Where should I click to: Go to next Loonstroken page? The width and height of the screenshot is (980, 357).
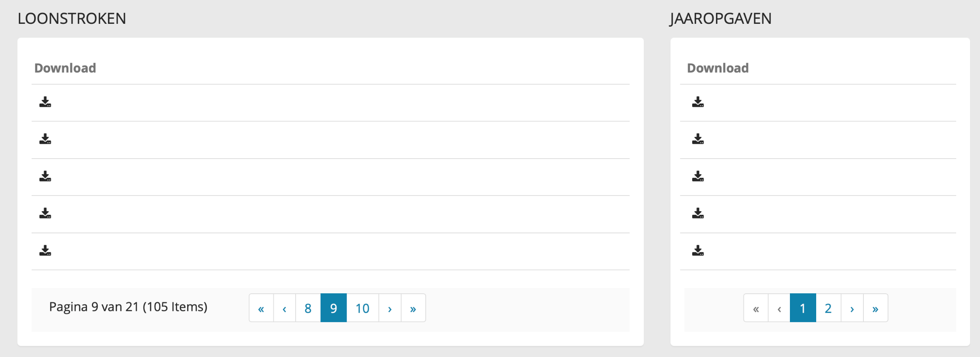tap(390, 308)
